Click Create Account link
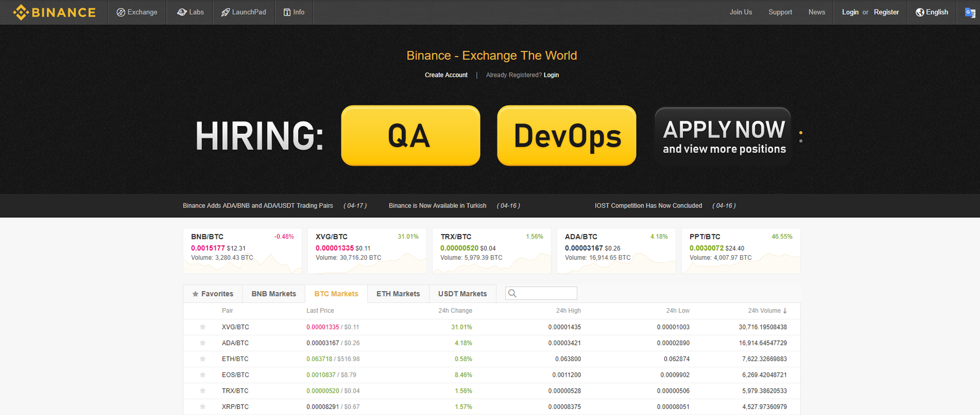The height and width of the screenshot is (415, 980). 446,75
